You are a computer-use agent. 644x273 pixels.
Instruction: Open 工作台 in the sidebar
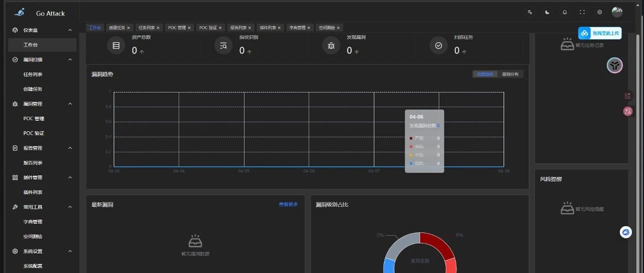pyautogui.click(x=42, y=45)
